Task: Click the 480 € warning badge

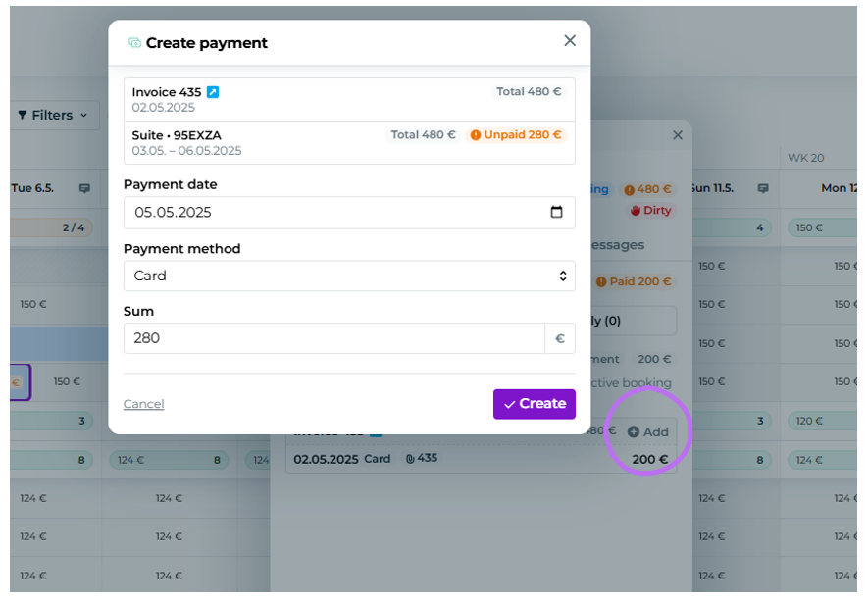Action: (647, 189)
